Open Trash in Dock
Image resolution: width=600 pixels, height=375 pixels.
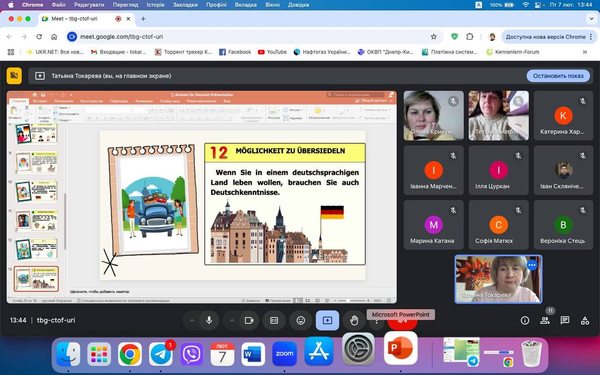click(532, 354)
